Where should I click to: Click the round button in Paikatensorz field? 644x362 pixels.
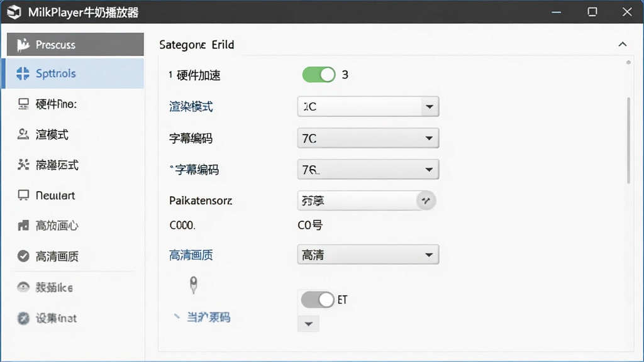[426, 200]
